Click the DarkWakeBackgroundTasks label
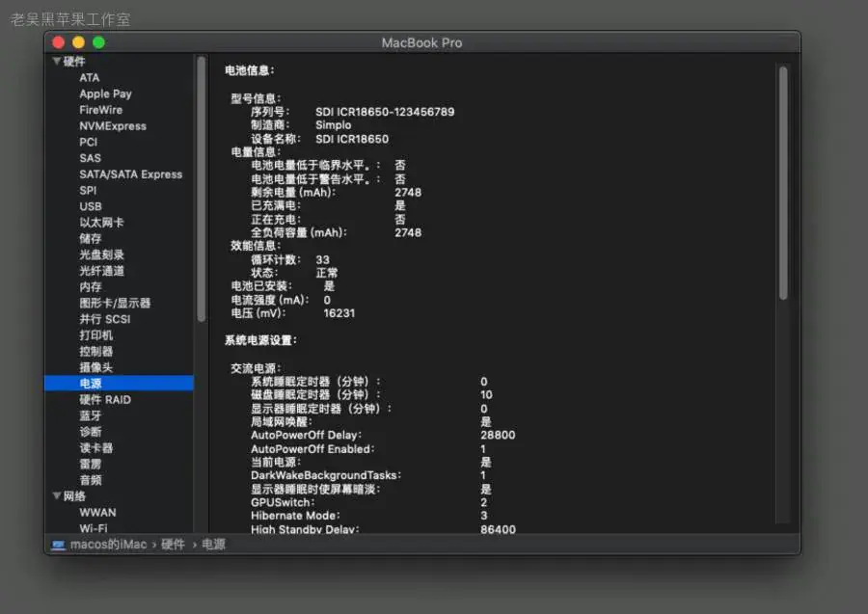 (326, 475)
